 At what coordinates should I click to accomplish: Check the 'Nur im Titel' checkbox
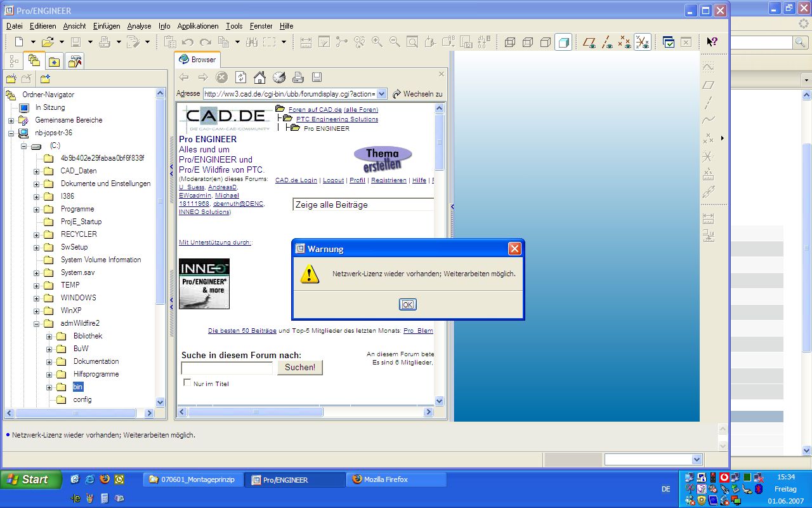(x=187, y=383)
